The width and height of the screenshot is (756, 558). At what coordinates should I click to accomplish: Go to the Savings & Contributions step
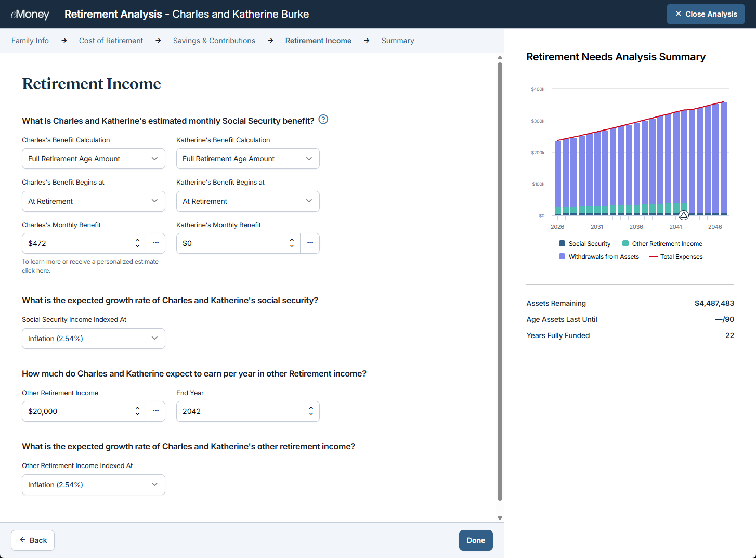coord(214,41)
